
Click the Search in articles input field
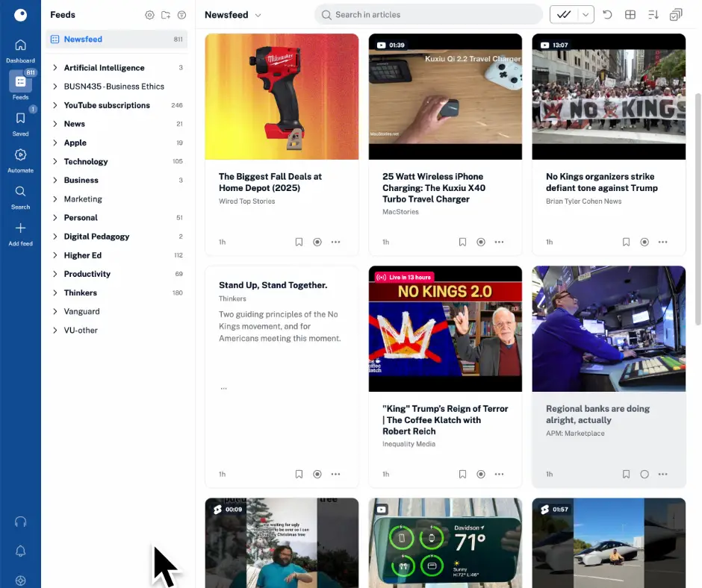[428, 14]
